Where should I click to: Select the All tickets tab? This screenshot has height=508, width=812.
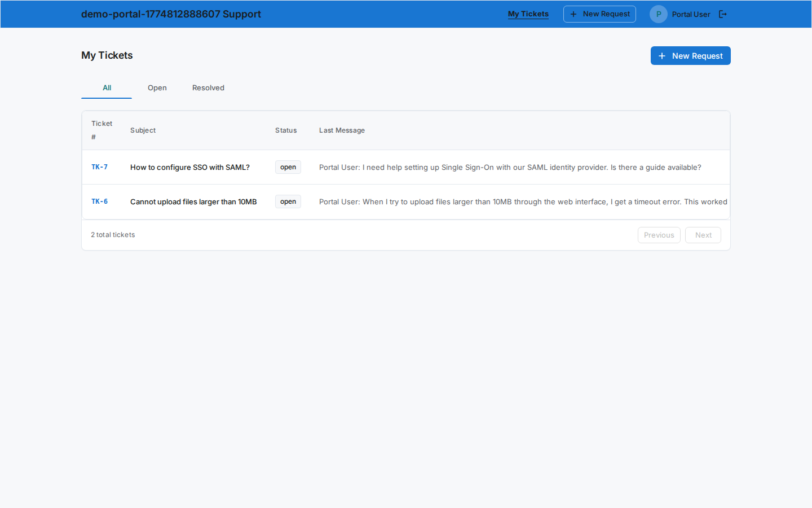(107, 87)
